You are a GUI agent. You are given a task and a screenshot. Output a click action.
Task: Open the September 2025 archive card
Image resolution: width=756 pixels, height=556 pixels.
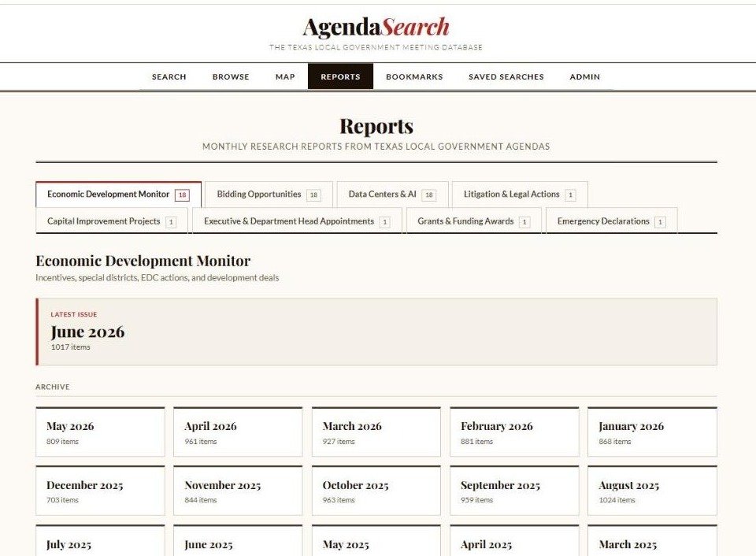514,491
